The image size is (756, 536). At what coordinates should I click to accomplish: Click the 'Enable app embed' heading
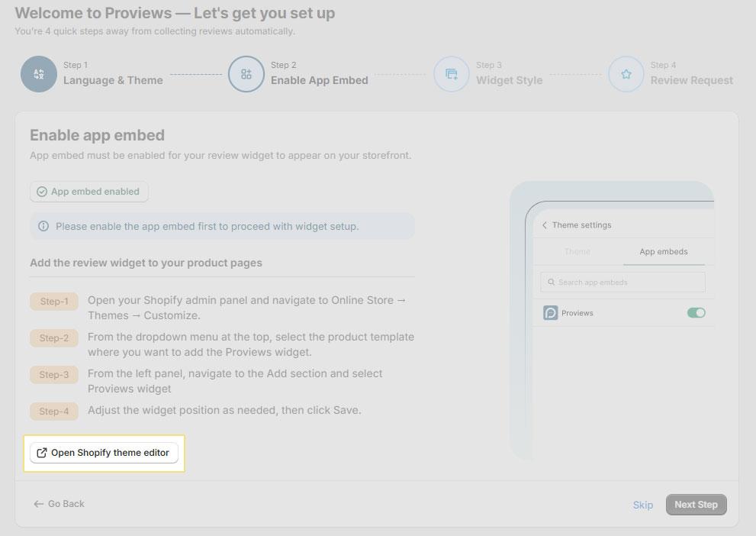pos(97,135)
